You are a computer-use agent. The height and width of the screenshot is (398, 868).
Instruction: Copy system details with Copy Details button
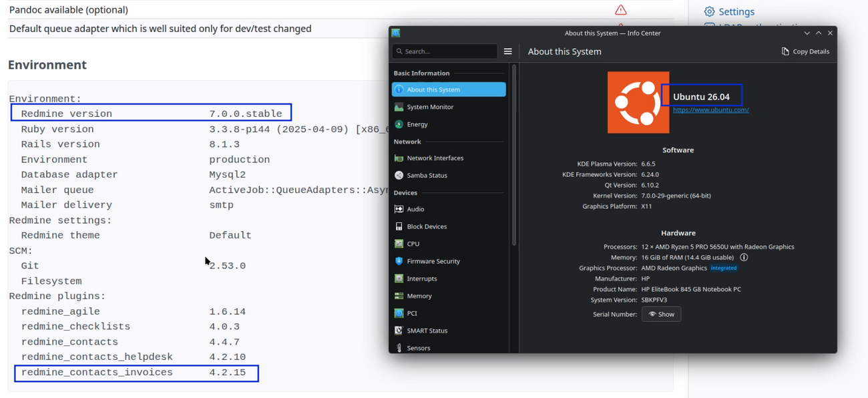[805, 51]
